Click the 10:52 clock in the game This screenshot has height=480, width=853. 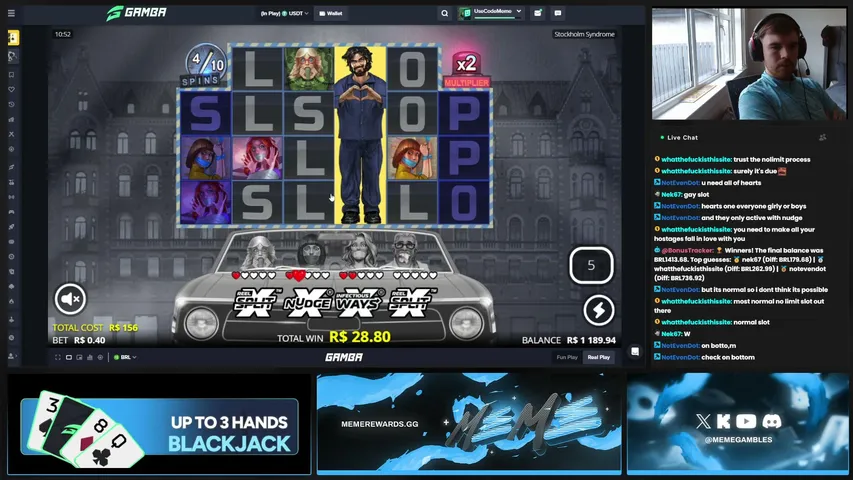[63, 34]
